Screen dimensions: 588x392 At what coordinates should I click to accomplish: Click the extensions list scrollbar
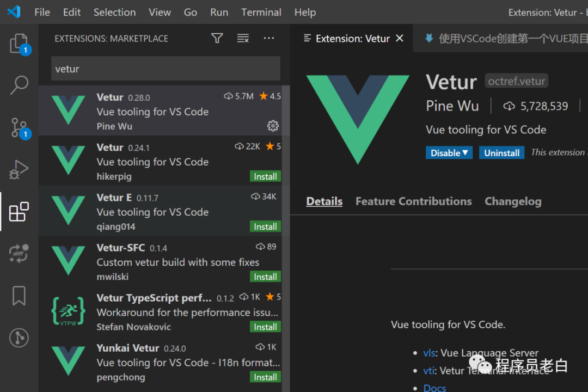(x=286, y=238)
